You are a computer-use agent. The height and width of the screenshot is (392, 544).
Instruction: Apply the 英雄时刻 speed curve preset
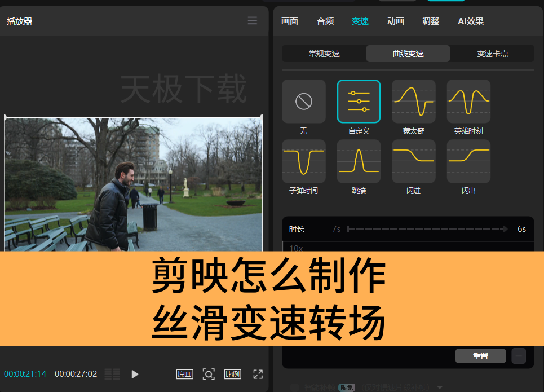[468, 102]
